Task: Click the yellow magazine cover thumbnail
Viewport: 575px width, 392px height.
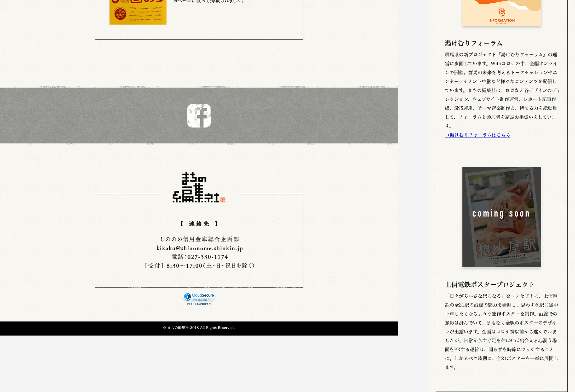Action: click(138, 13)
